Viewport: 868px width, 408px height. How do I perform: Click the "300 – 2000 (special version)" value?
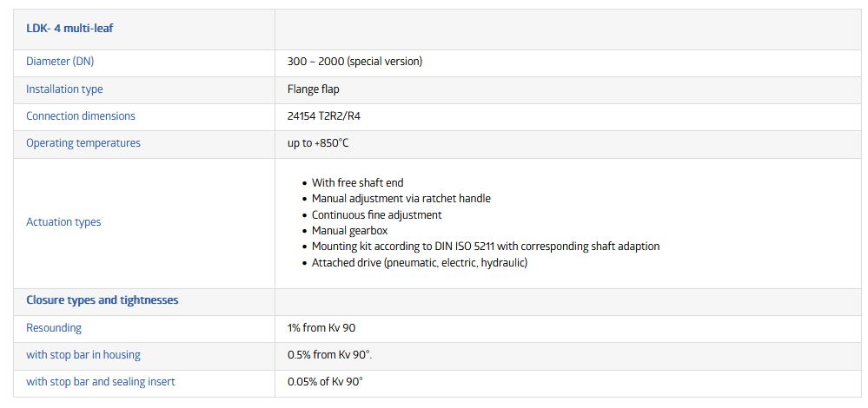(x=354, y=62)
